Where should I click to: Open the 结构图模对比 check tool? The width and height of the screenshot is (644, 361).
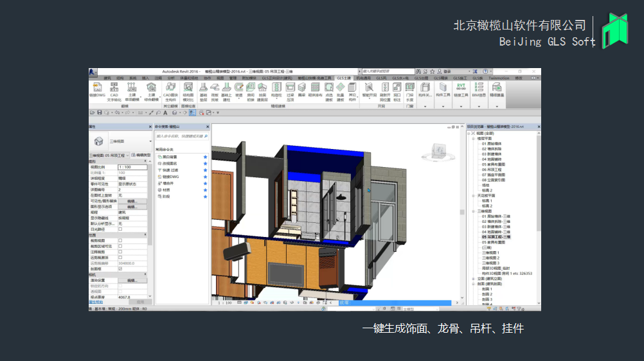tap(188, 92)
